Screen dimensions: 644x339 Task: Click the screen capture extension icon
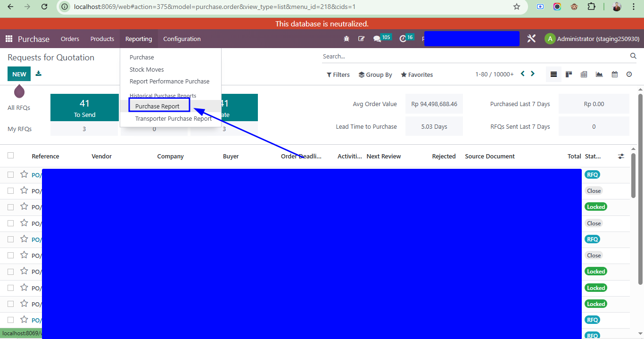pos(540,7)
